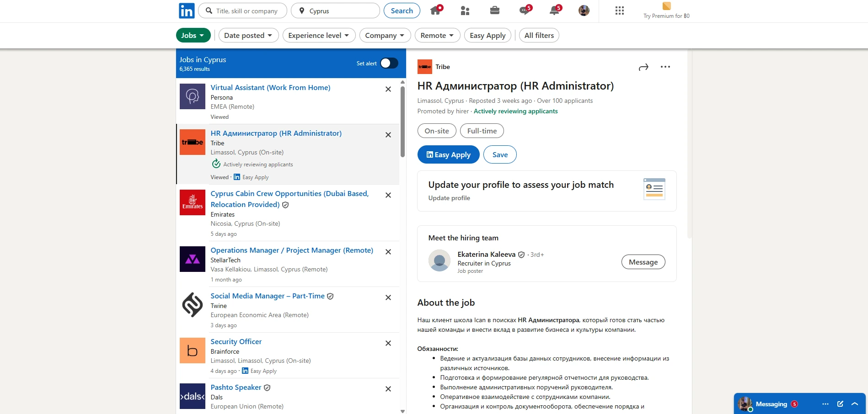
Task: Open the Notifications bell icon
Action: [555, 11]
